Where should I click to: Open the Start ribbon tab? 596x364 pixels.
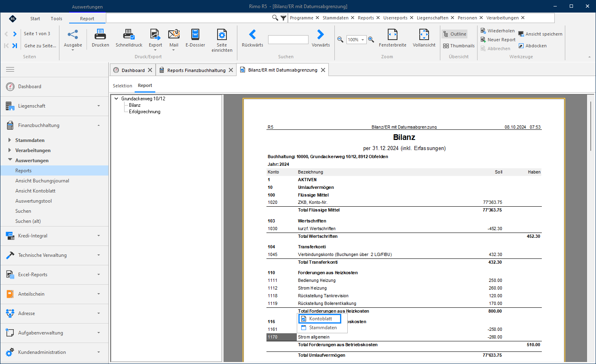pyautogui.click(x=35, y=19)
